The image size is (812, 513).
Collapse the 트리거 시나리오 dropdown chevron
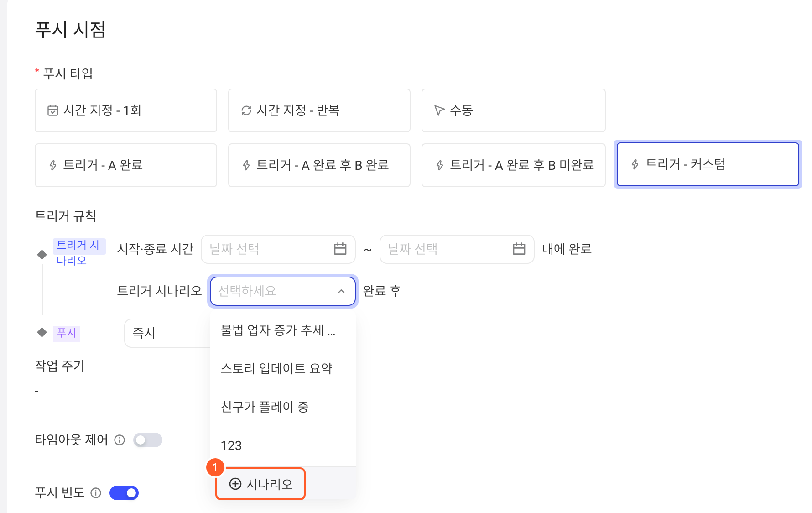pyautogui.click(x=341, y=291)
